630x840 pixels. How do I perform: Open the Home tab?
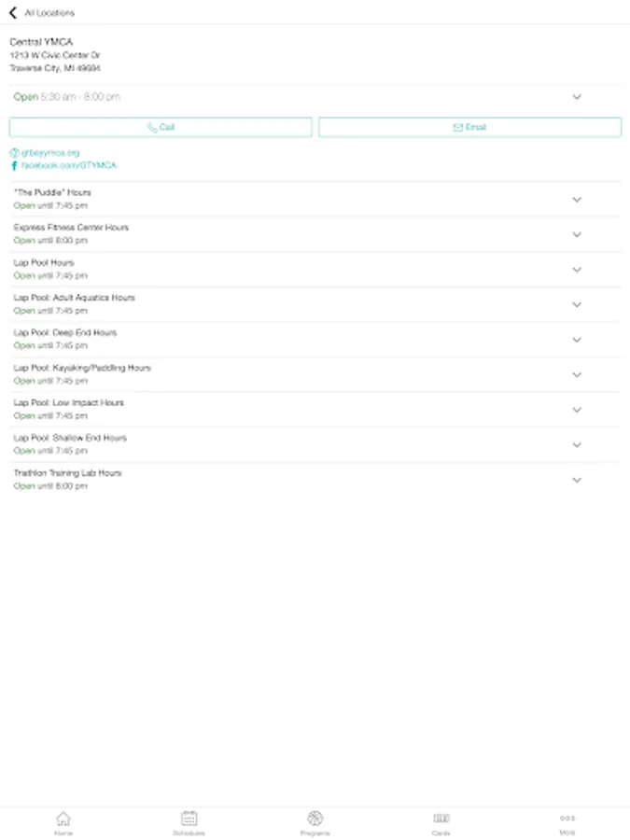click(63, 823)
